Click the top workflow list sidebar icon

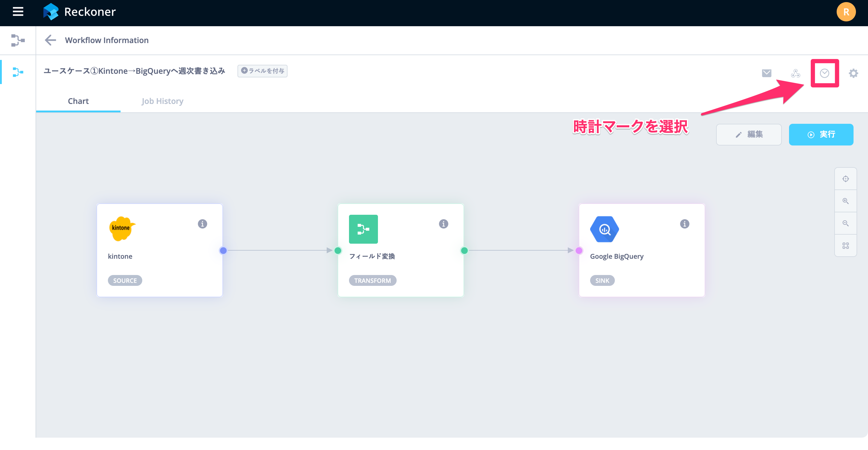pyautogui.click(x=18, y=40)
